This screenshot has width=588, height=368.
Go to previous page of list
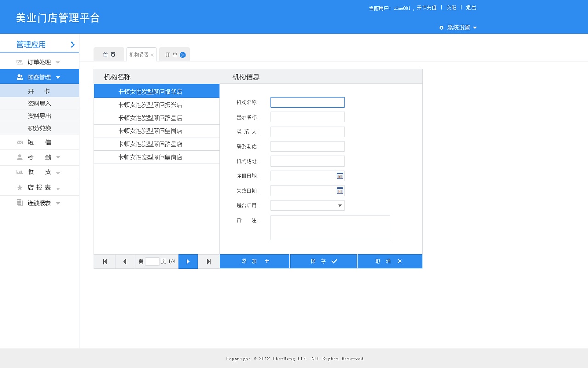click(125, 261)
